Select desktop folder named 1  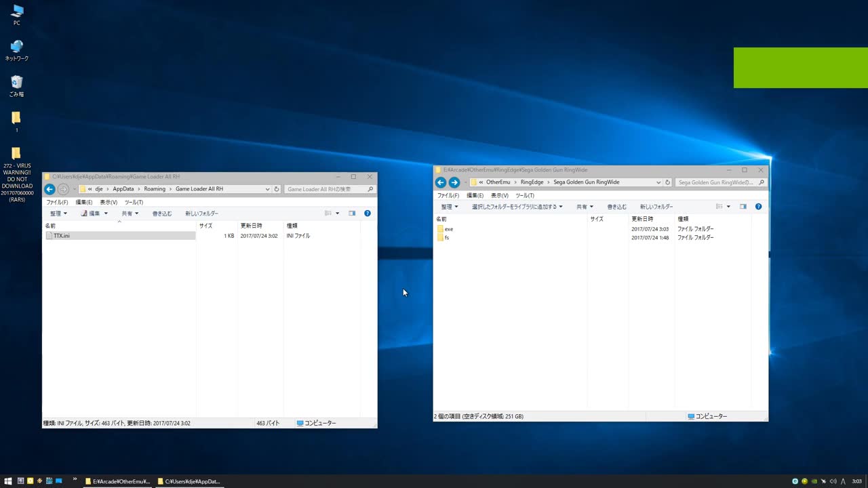tap(17, 122)
